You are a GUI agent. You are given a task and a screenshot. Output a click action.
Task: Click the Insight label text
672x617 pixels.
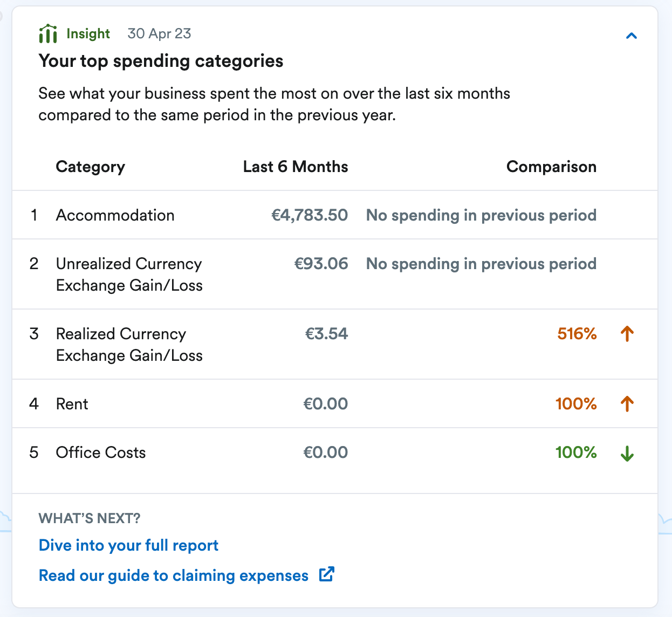click(x=88, y=33)
